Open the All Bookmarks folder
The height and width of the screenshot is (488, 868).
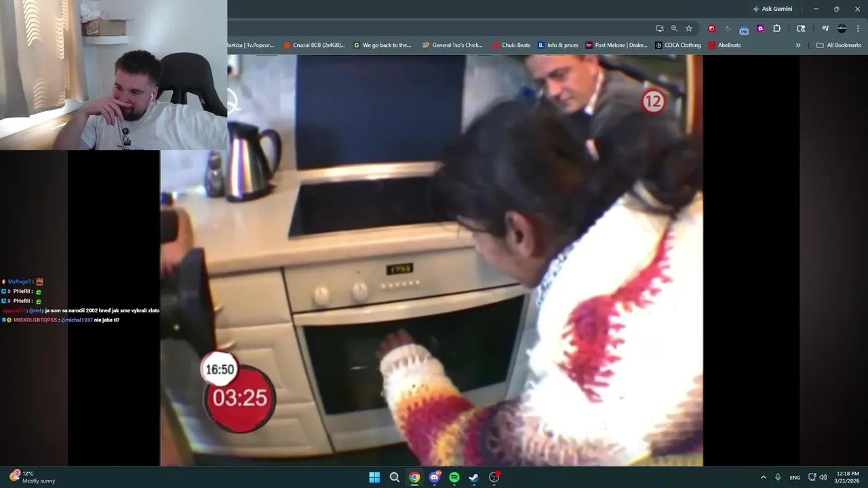pyautogui.click(x=839, y=45)
